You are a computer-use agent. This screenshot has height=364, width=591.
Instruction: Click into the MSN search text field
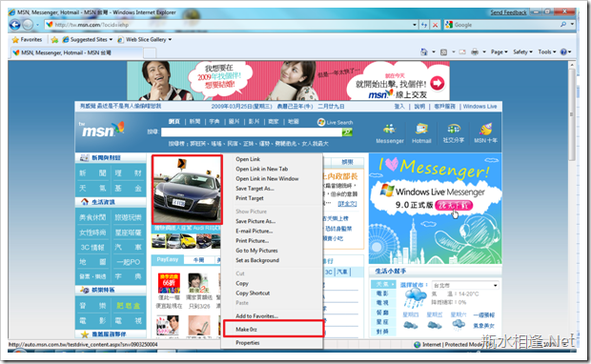pyautogui.click(x=252, y=132)
